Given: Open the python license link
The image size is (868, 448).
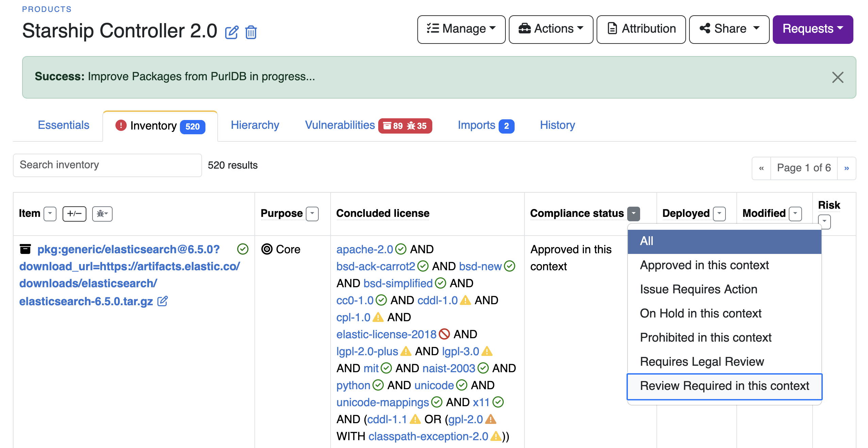Looking at the screenshot, I should [x=353, y=385].
